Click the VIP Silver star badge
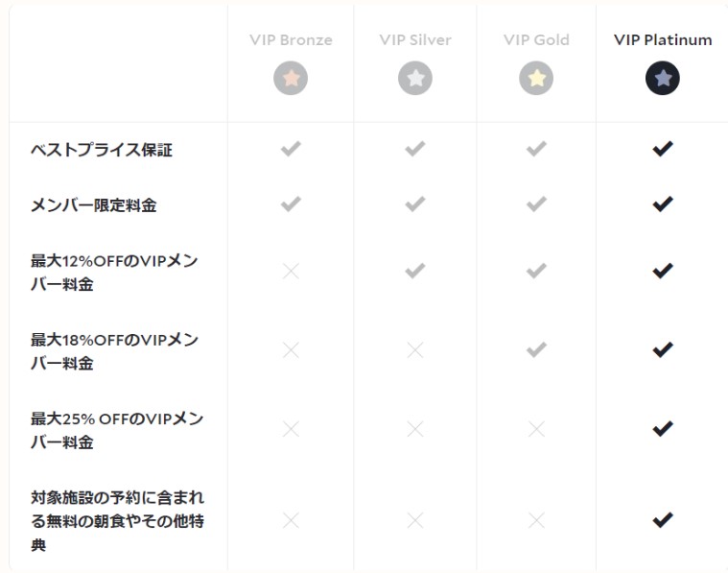This screenshot has height=573, width=728. (415, 78)
